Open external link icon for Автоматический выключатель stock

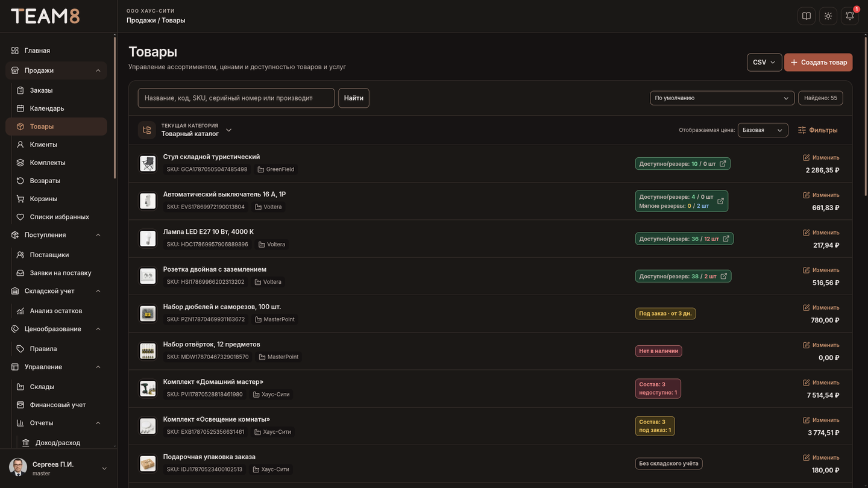[720, 201]
